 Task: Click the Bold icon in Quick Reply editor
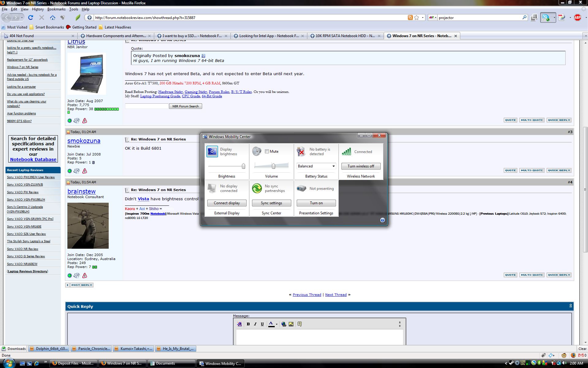248,324
